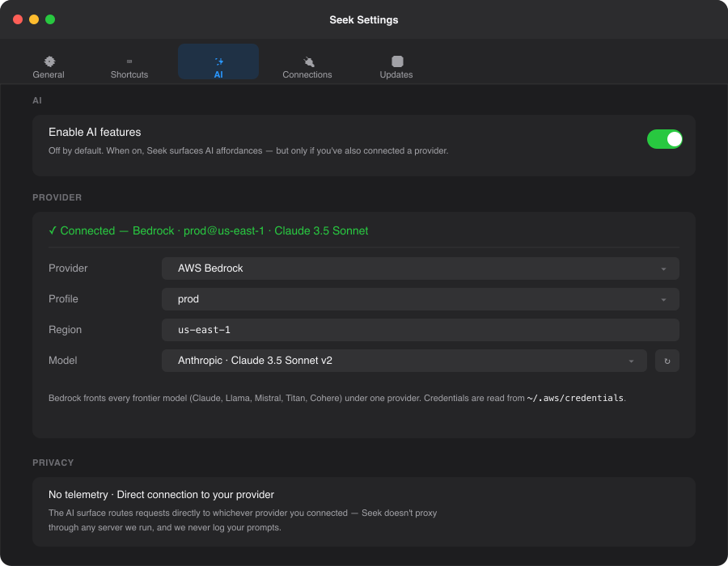Click the Profile row label
This screenshot has height=566, width=728.
tap(63, 299)
